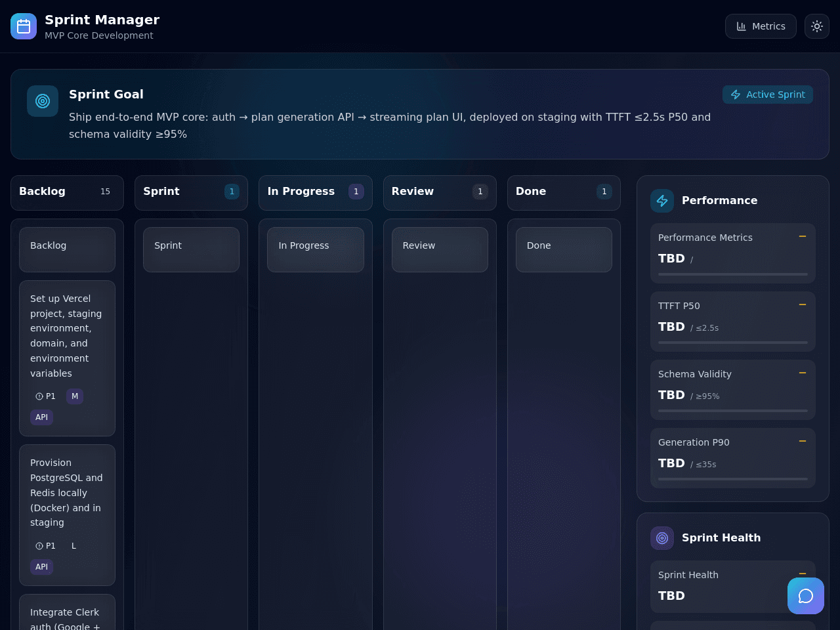
Task: Click the TTFT P50 progress bar
Action: tap(733, 343)
